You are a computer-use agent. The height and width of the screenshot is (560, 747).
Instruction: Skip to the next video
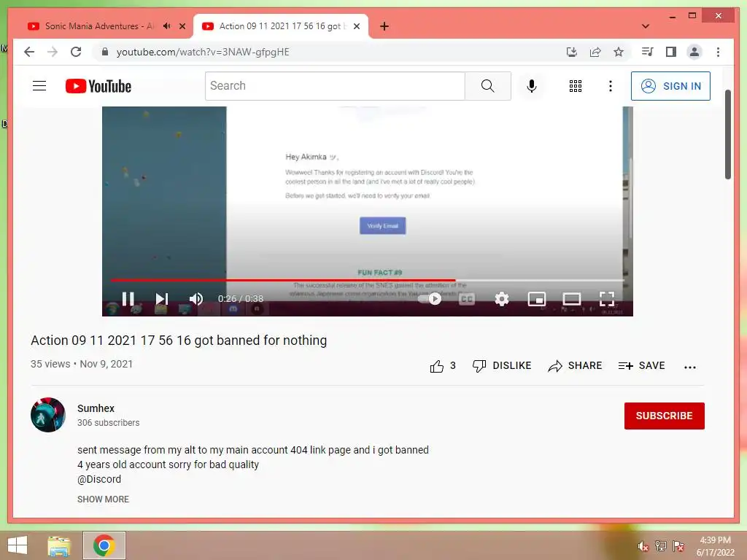(x=161, y=298)
